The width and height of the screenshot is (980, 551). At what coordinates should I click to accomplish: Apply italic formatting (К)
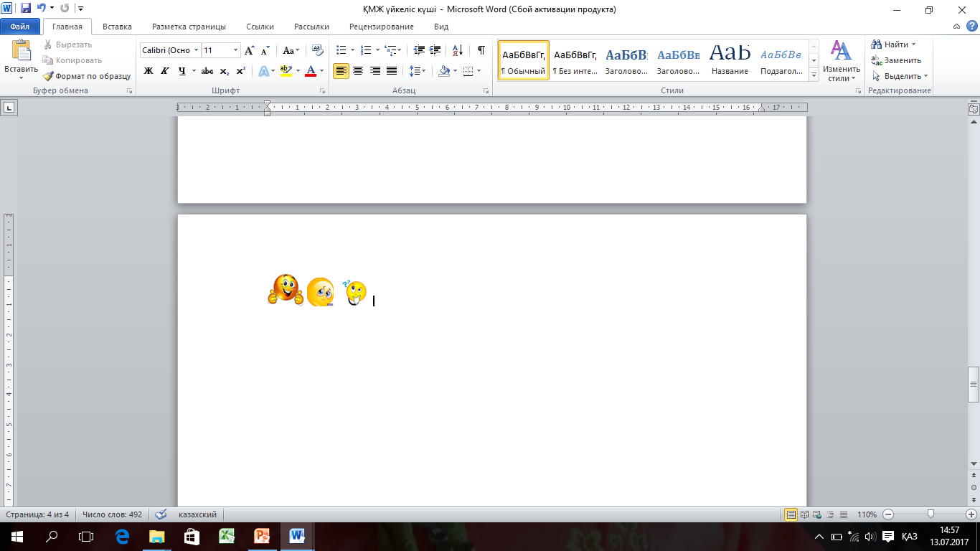(165, 71)
